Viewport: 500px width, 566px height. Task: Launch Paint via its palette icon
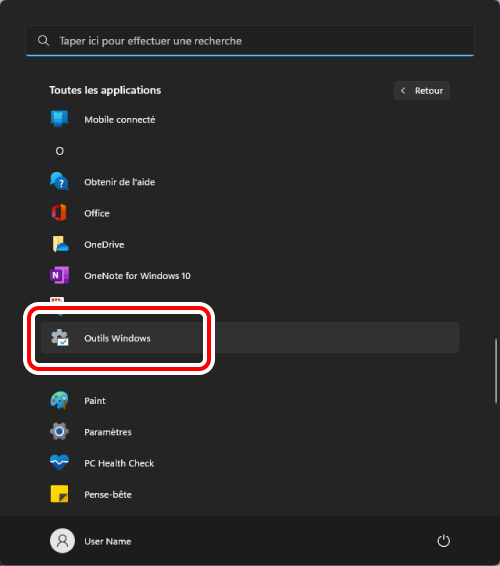(59, 400)
